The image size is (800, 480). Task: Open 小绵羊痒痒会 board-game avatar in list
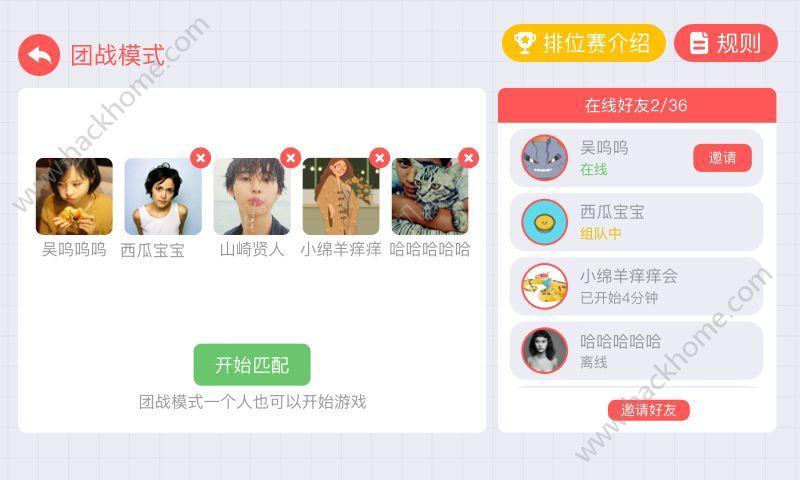(x=544, y=286)
